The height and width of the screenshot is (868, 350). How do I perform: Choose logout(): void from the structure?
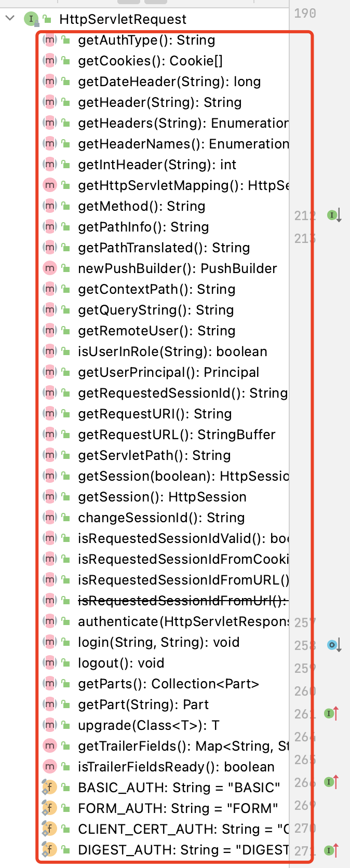(121, 663)
